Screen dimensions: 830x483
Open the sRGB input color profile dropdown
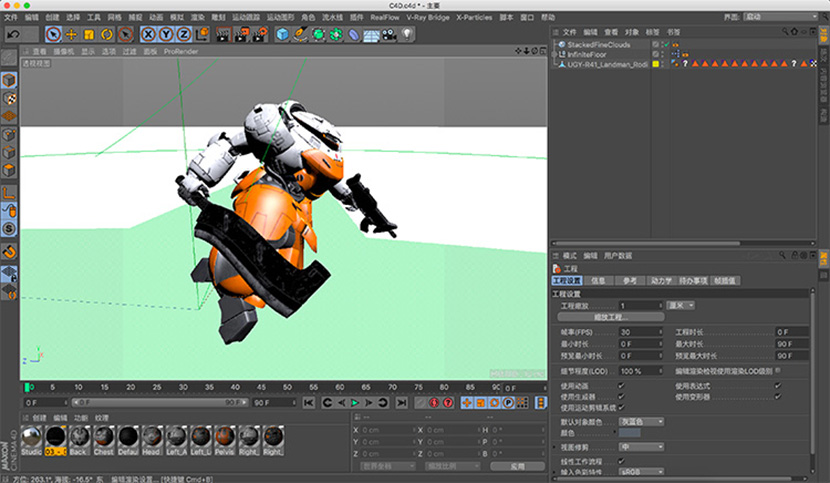click(x=641, y=471)
